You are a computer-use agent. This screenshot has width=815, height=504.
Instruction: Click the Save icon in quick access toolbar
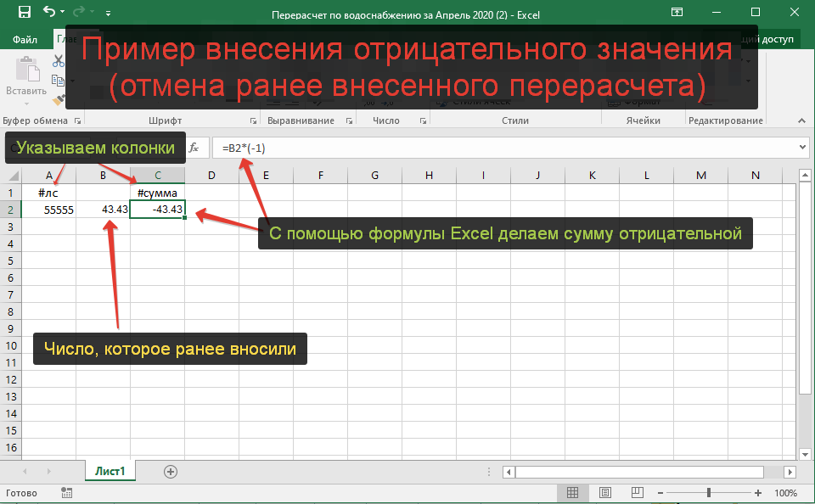pos(23,13)
